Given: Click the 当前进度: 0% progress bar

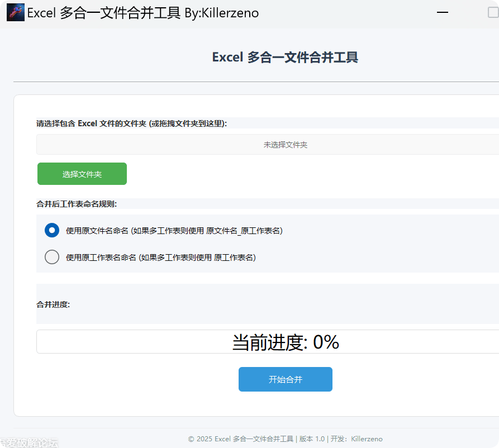Looking at the screenshot, I should [x=268, y=342].
